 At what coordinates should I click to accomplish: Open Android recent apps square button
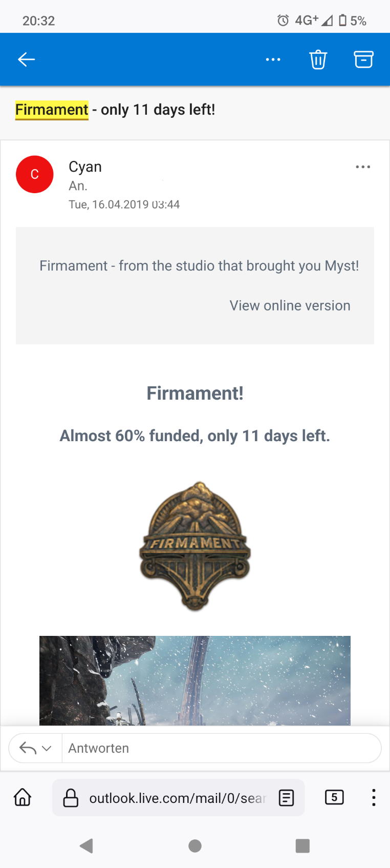tap(302, 845)
